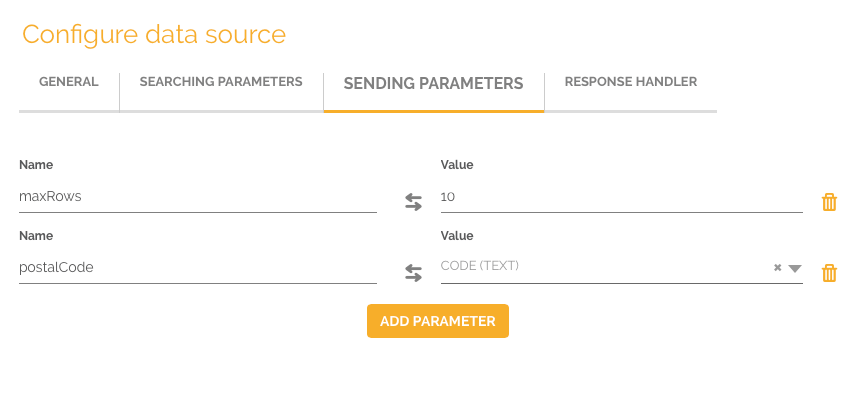Toggle value type arrows for maxRows row
Screen dimensions: 846x397
click(x=413, y=202)
